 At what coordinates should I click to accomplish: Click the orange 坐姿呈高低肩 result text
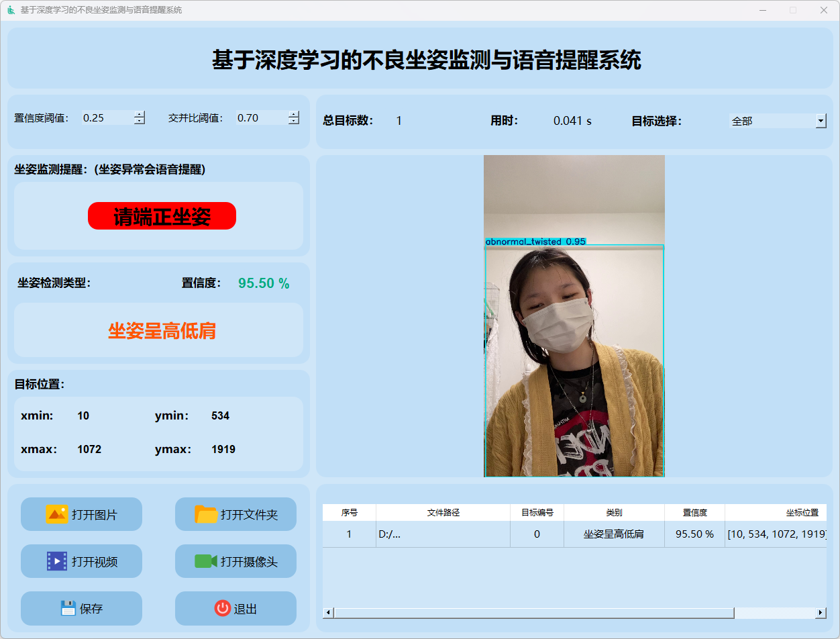point(162,330)
